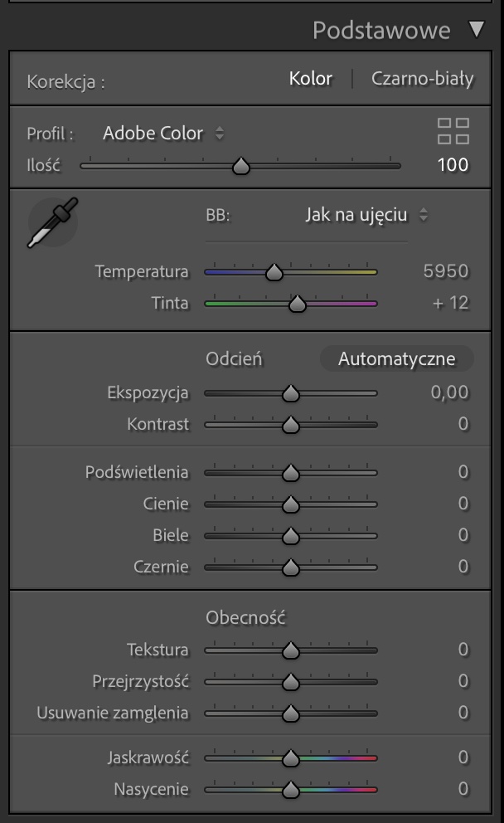Click the Temperatura value field 5950
This screenshot has width=504, height=823.
446,271
